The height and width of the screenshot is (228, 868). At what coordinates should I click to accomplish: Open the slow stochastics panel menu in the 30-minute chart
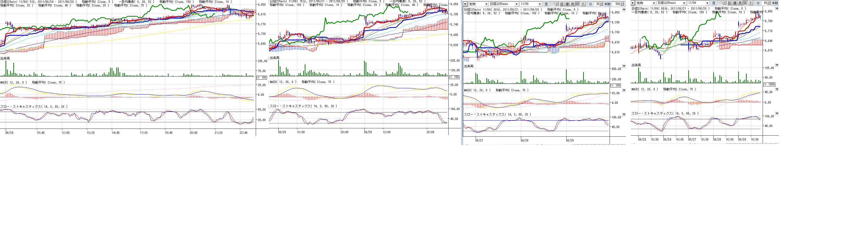click(x=624, y=115)
